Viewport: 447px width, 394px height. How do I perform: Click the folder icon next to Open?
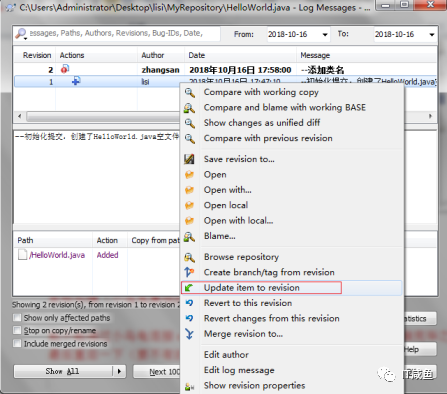point(189,175)
